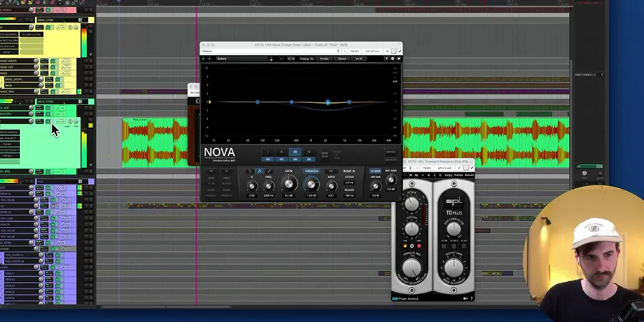Switch to setting D in SPL
Image resolution: width=644 pixels, height=322 pixels.
coord(440,175)
